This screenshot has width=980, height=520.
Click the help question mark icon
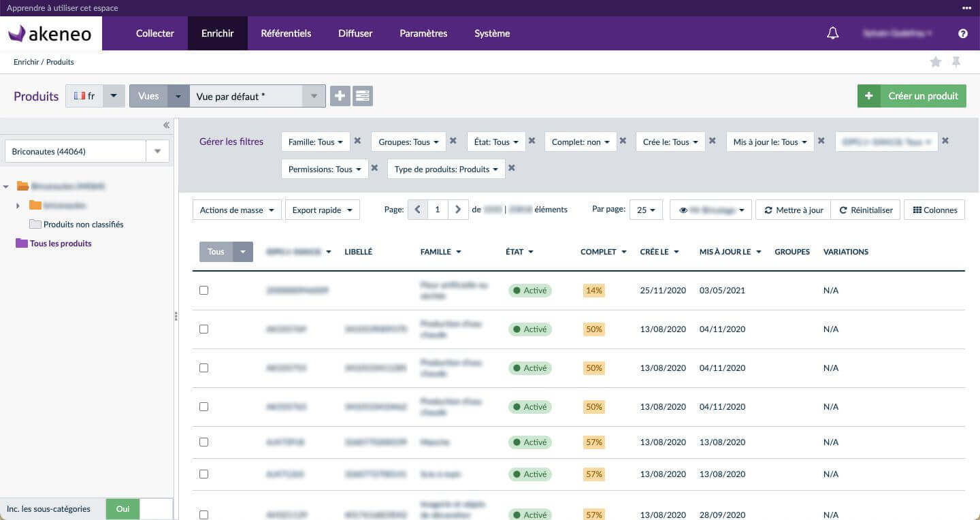[x=962, y=33]
